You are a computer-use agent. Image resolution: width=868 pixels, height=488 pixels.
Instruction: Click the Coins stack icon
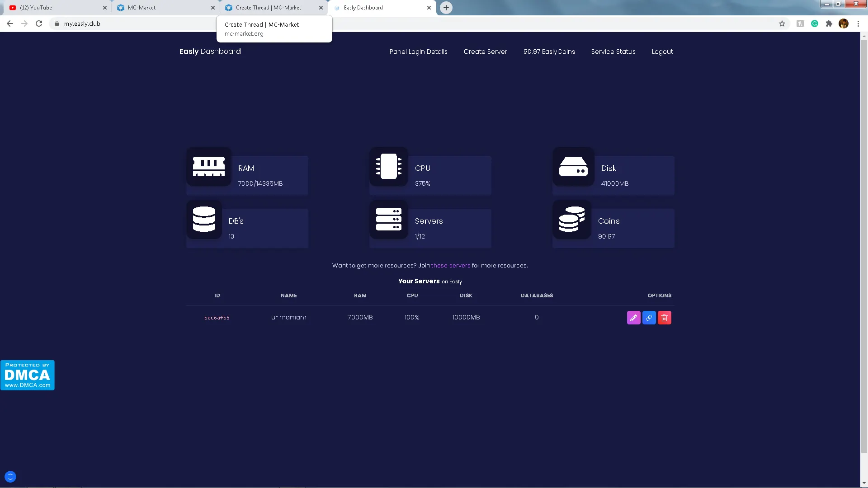(x=572, y=219)
